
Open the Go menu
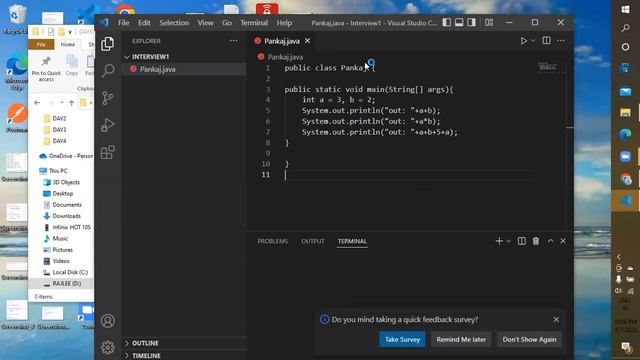click(227, 23)
